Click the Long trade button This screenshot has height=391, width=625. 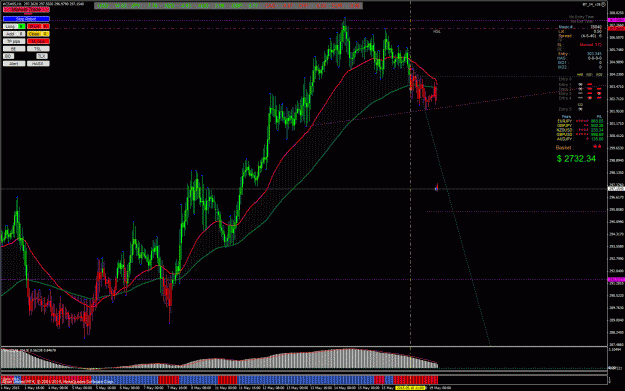pyautogui.click(x=11, y=26)
